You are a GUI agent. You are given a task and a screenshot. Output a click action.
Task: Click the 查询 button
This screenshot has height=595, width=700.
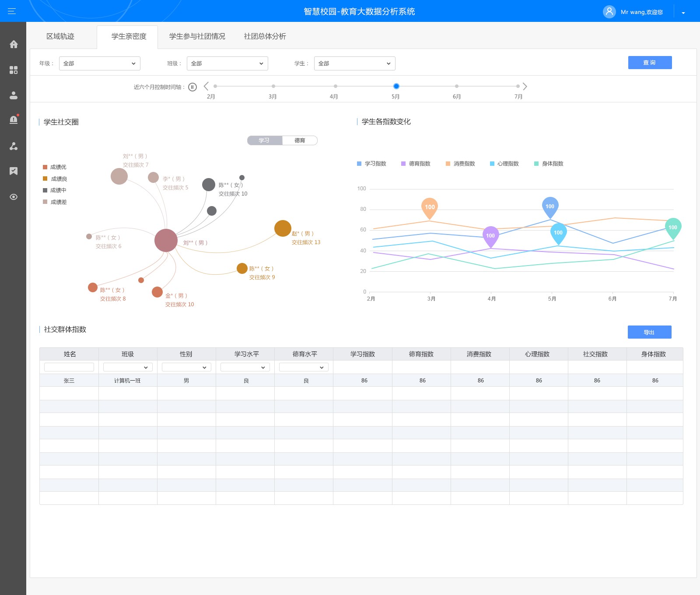(650, 63)
